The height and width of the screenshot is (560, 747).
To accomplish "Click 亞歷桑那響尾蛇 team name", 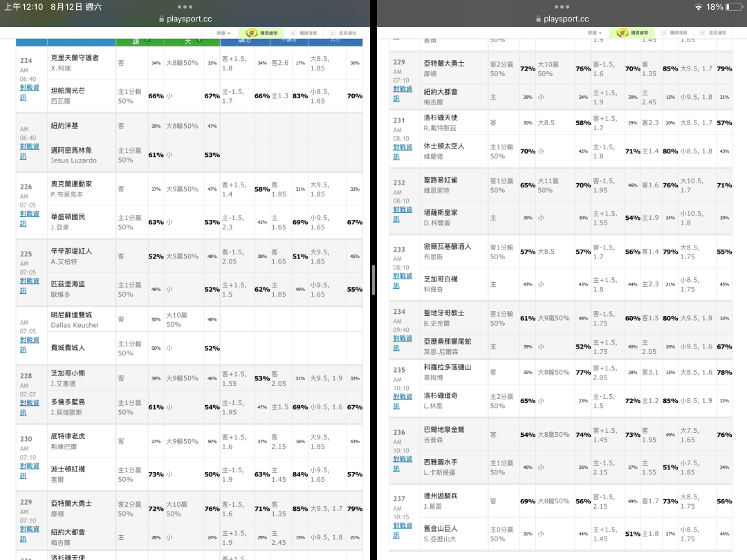I will tap(448, 342).
